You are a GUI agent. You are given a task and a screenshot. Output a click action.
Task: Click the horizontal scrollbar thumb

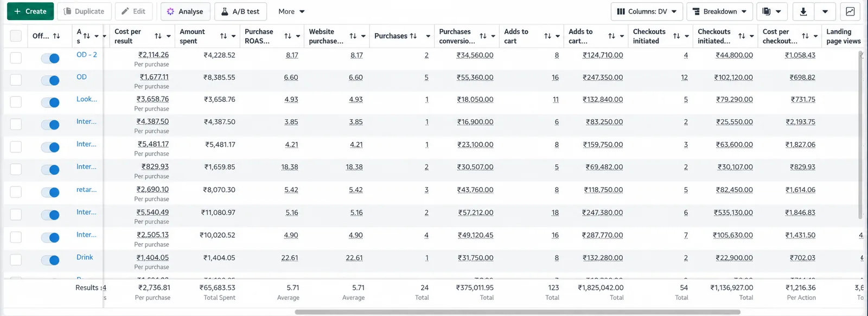[x=518, y=312]
